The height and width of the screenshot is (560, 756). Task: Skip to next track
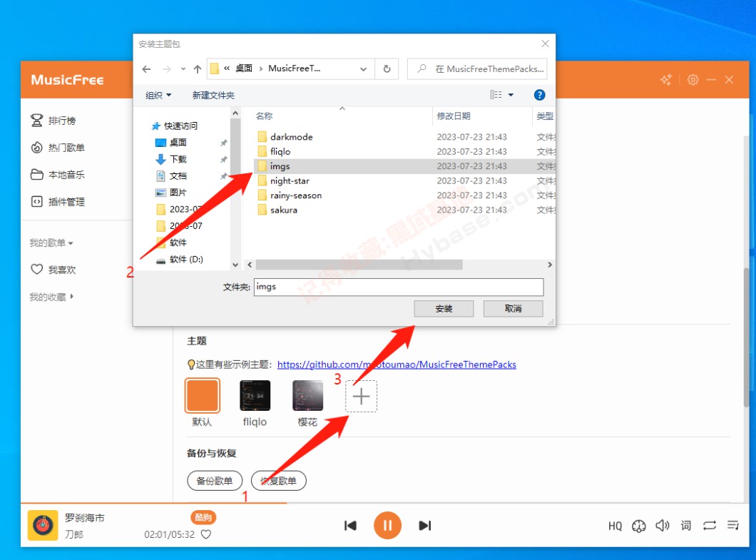pos(425,525)
